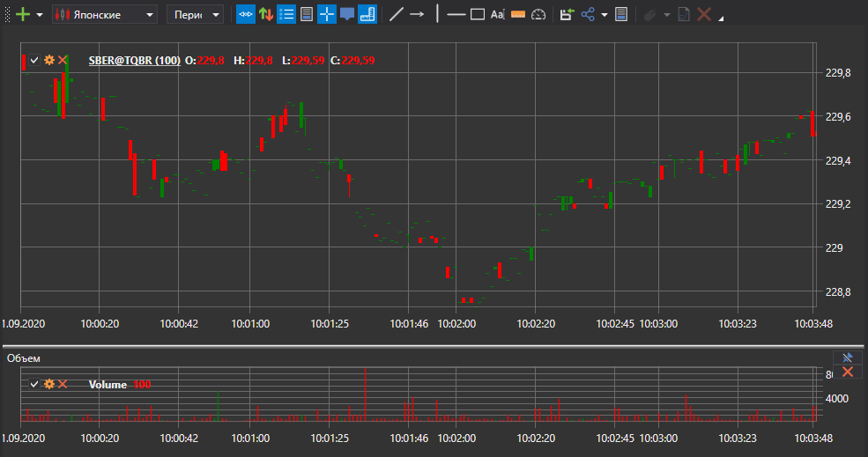Close the volume panel with orange X
Screen dimensions: 868x457
click(848, 372)
